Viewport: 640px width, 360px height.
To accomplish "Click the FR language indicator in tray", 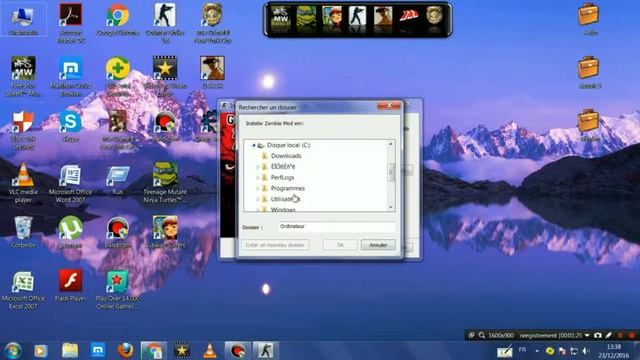I will point(522,350).
